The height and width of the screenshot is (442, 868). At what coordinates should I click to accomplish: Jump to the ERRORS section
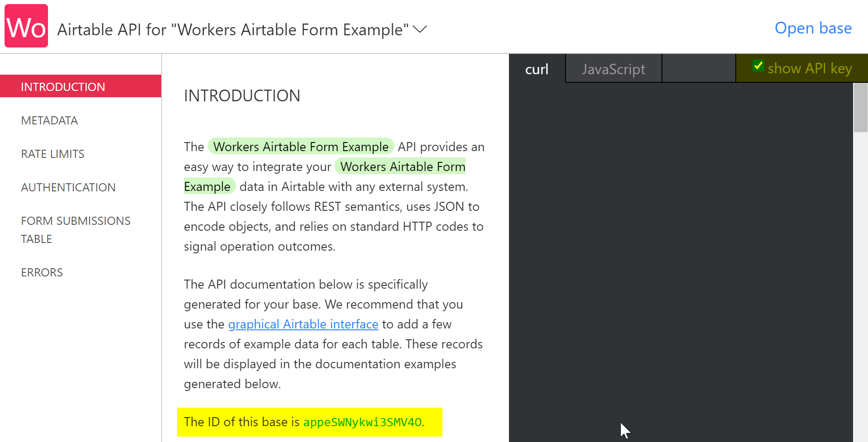point(42,272)
